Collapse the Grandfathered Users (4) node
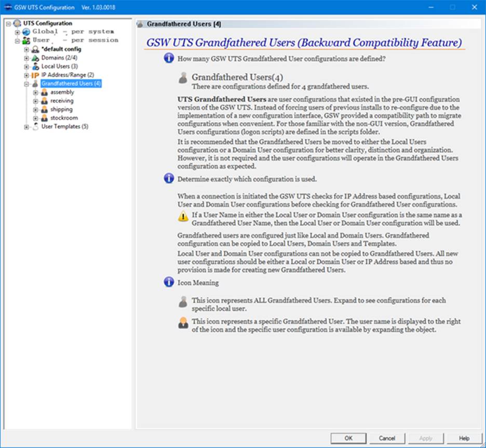486x448 pixels. point(26,84)
